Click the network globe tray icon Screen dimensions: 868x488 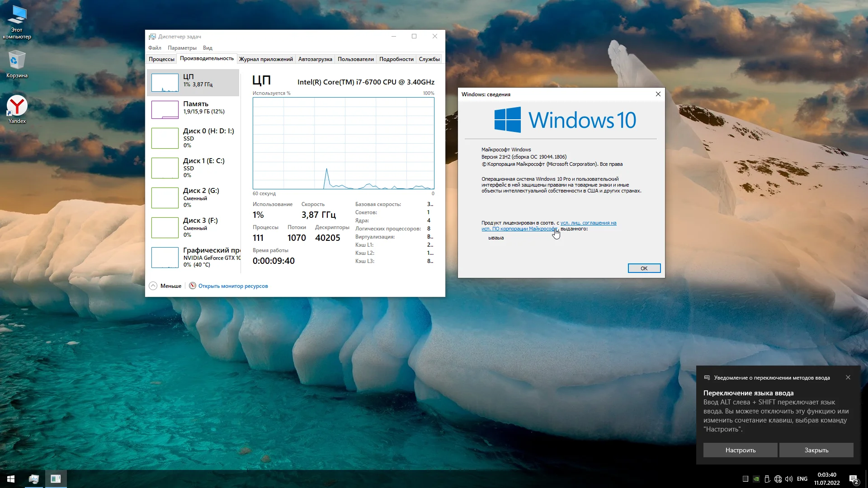click(x=778, y=479)
